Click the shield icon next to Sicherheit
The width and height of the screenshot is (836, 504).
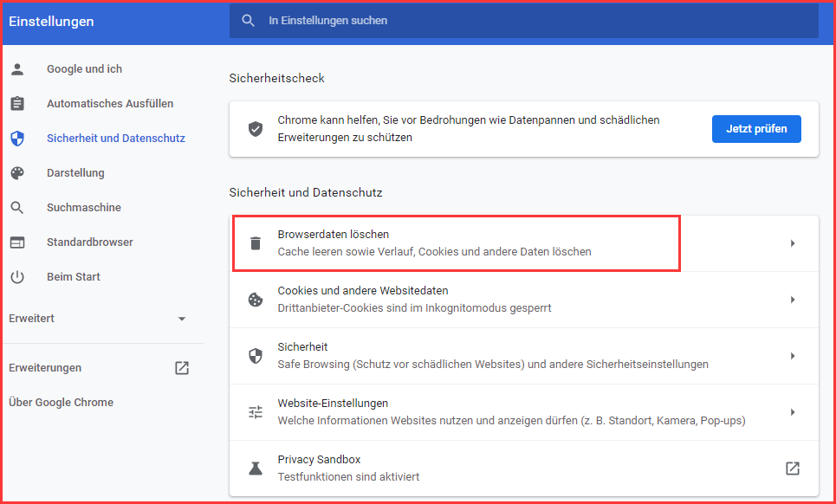(256, 355)
